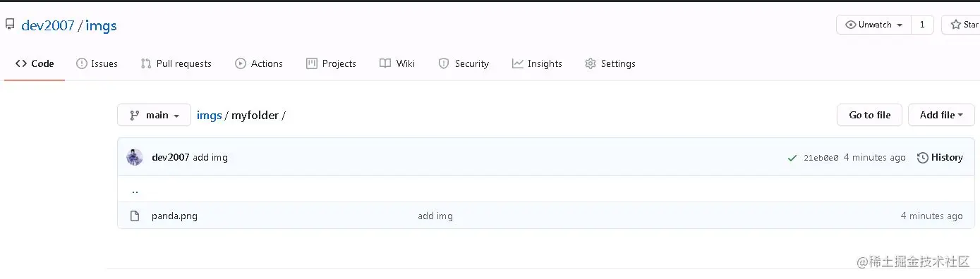Click the 4 minutes ago timestamp of panda.png

coord(931,216)
